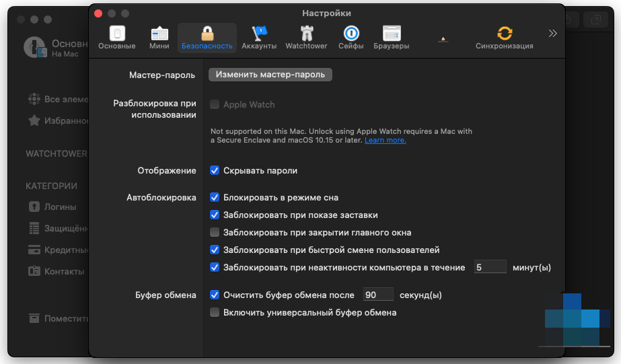This screenshot has height=364, width=621.
Task: Expand the toolbar overflow chevron
Action: point(552,33)
